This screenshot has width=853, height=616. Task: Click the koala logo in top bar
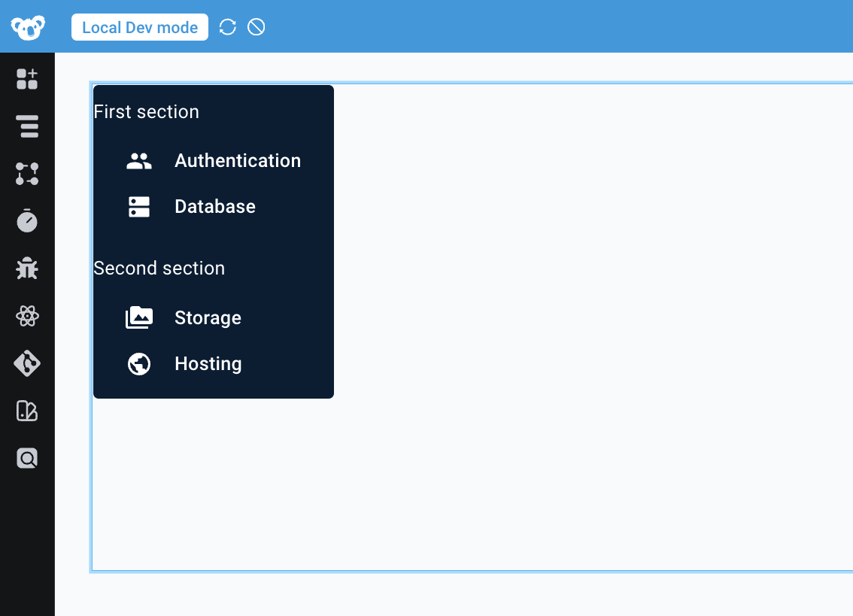point(27,26)
